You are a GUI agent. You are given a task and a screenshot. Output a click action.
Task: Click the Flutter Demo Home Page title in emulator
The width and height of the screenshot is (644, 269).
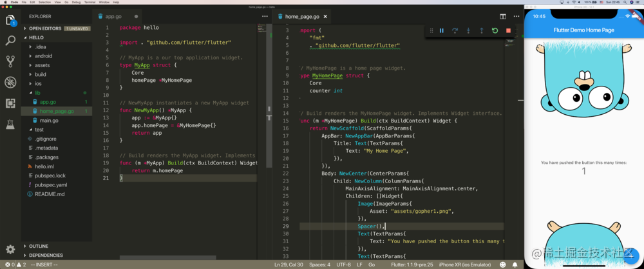tap(584, 30)
